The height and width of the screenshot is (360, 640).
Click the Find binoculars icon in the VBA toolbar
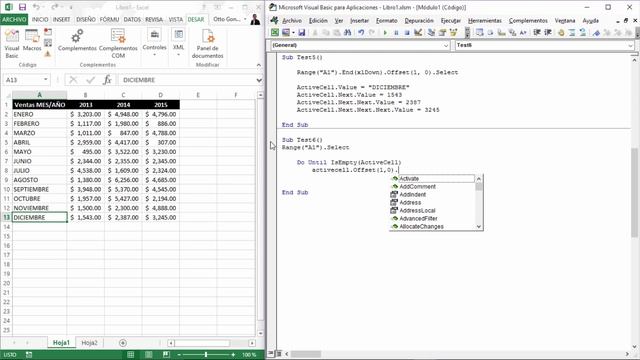(348, 33)
